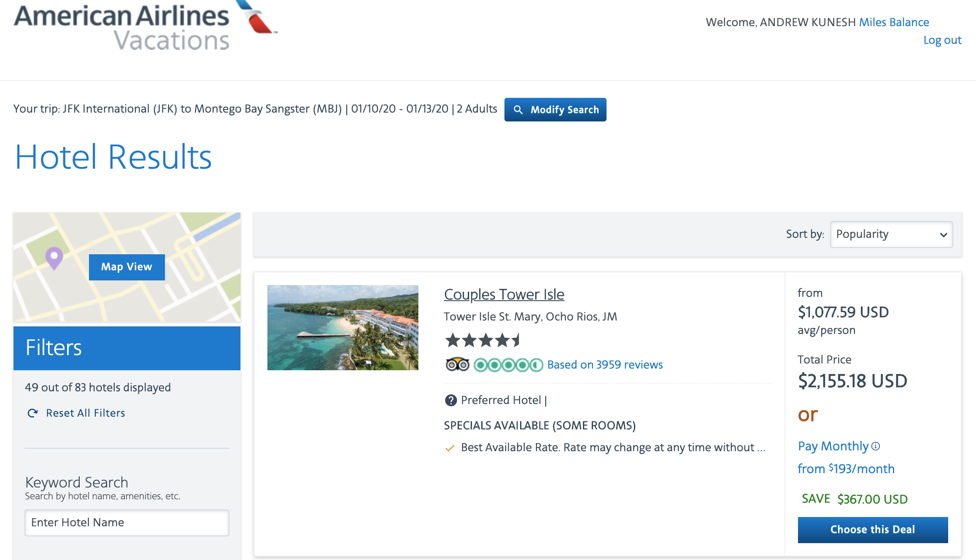The image size is (976, 560).
Task: Click the Reset All Filters refresh icon
Action: [32, 413]
